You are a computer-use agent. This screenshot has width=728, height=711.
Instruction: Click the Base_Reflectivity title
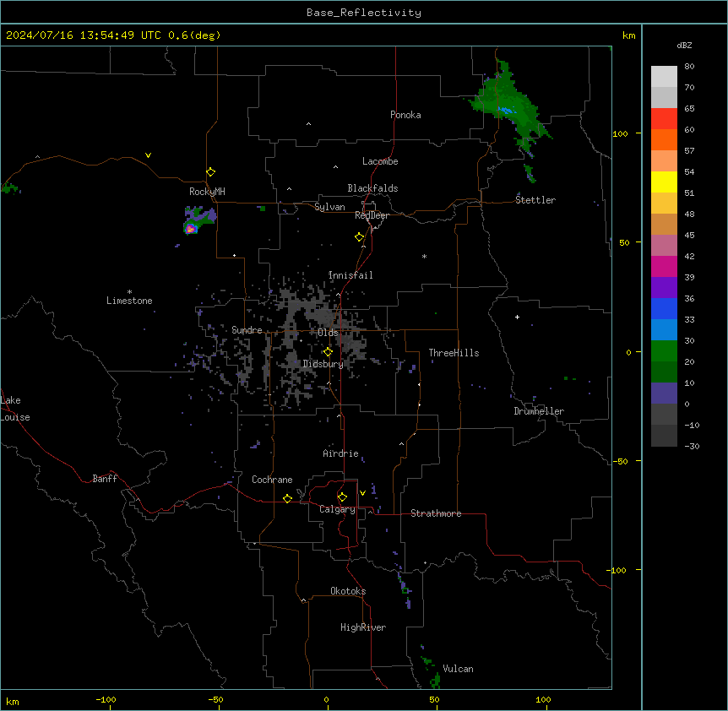[364, 13]
